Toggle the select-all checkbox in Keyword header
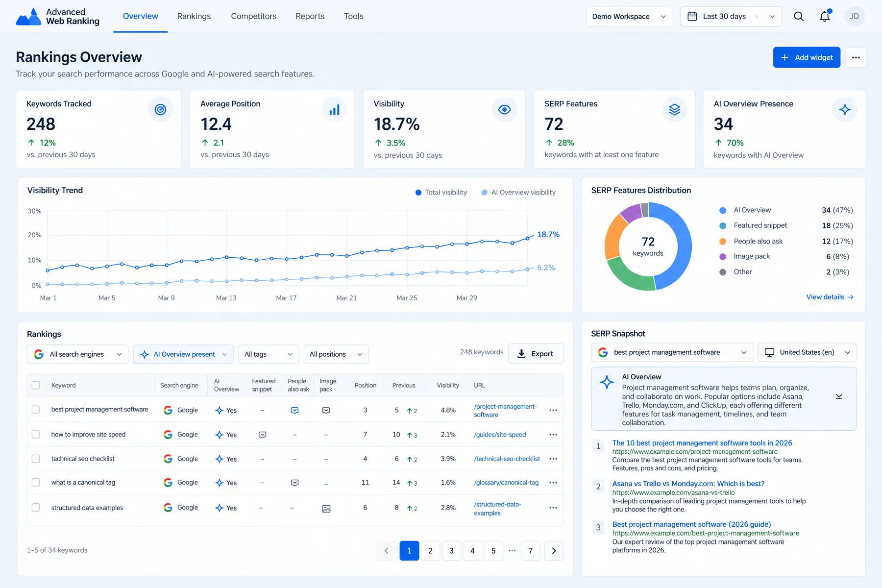This screenshot has height=588, width=882. (36, 385)
